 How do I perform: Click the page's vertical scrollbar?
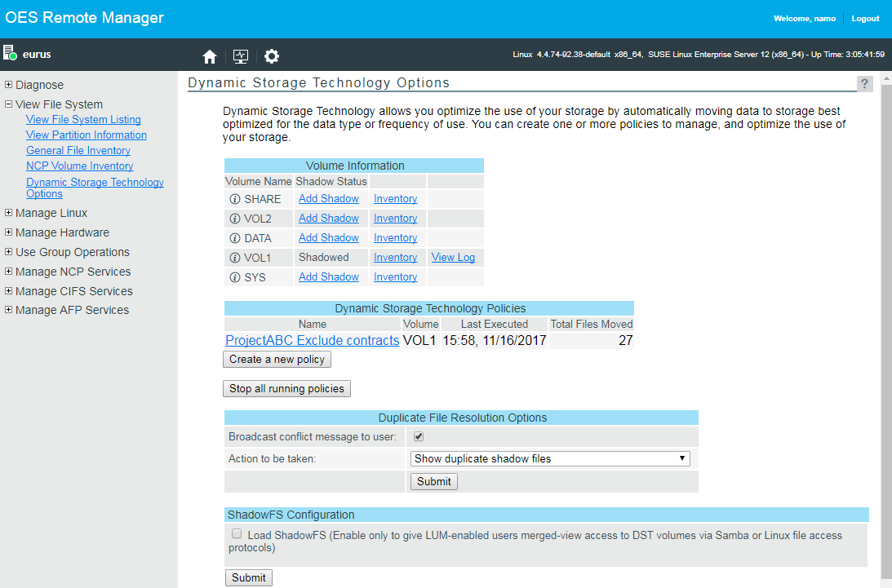pos(885,326)
